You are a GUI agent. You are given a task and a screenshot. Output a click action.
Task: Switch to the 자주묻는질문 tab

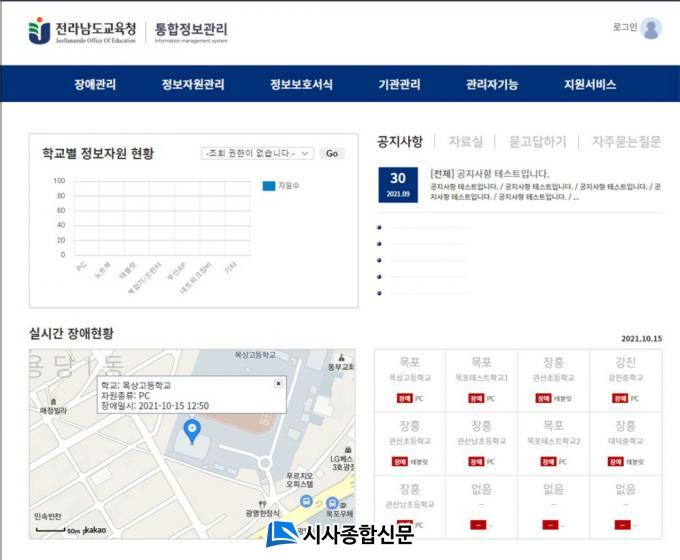click(626, 142)
